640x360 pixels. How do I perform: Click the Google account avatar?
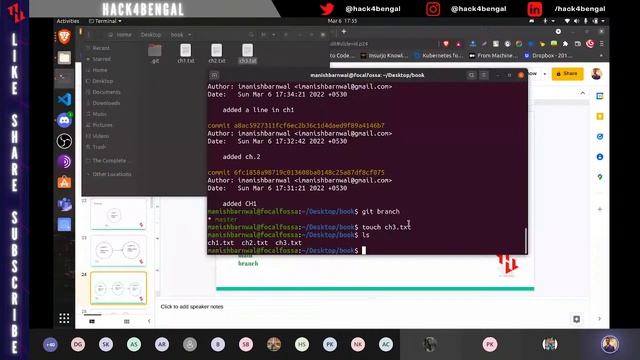point(596,74)
